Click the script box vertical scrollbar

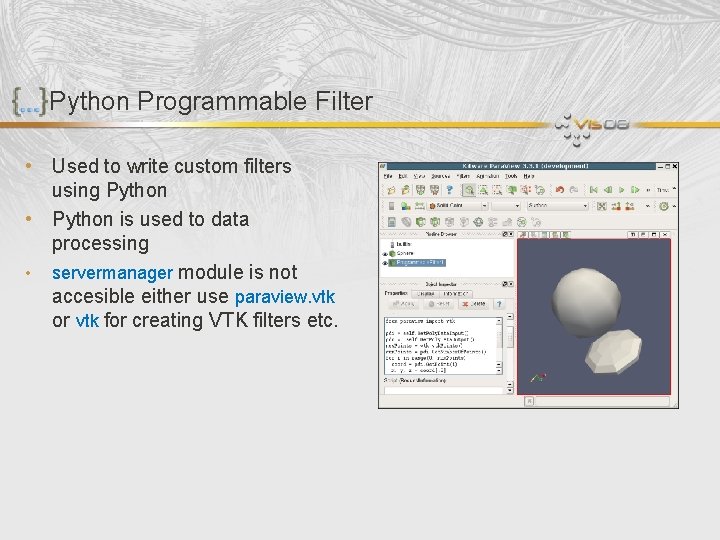coord(499,345)
